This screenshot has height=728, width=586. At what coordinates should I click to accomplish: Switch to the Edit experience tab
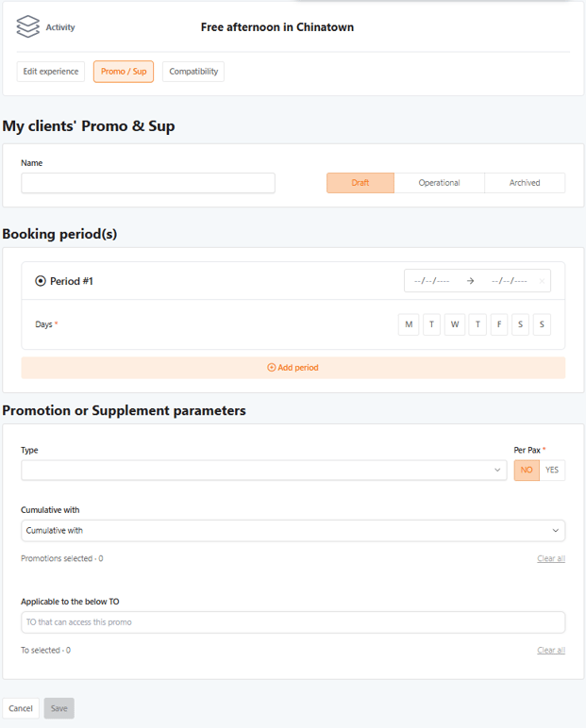tap(51, 72)
